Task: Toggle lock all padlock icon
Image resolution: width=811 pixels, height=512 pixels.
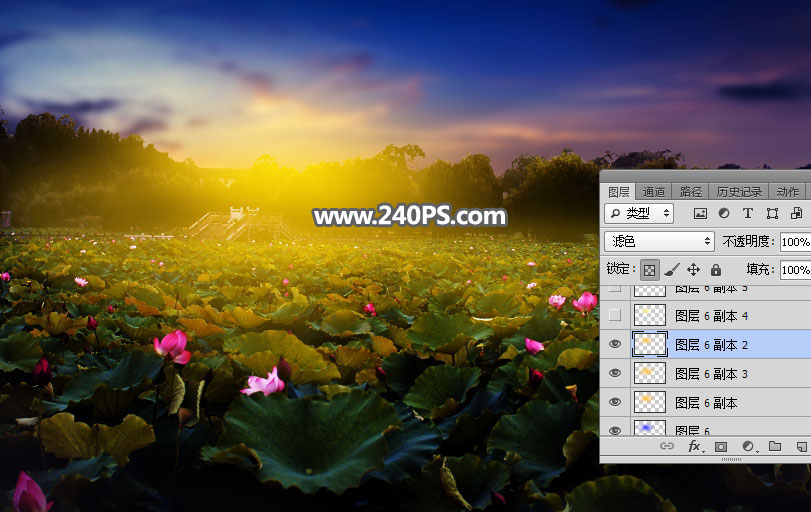Action: (716, 269)
